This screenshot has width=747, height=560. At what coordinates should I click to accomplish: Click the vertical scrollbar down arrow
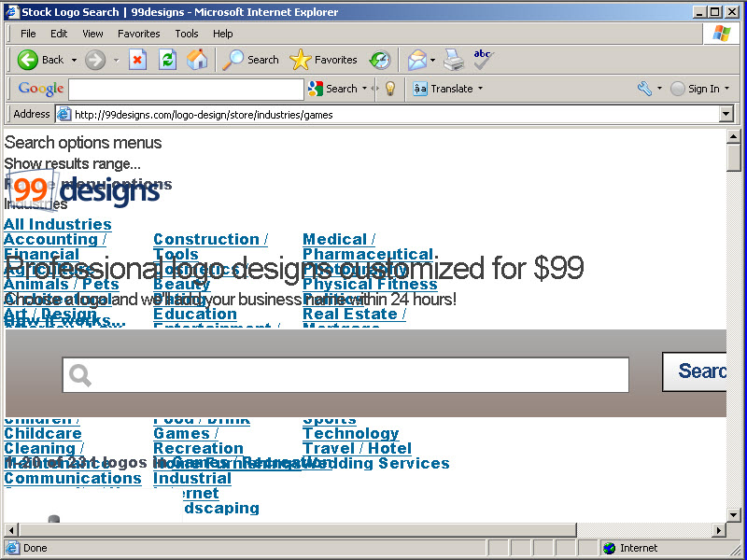point(734,515)
